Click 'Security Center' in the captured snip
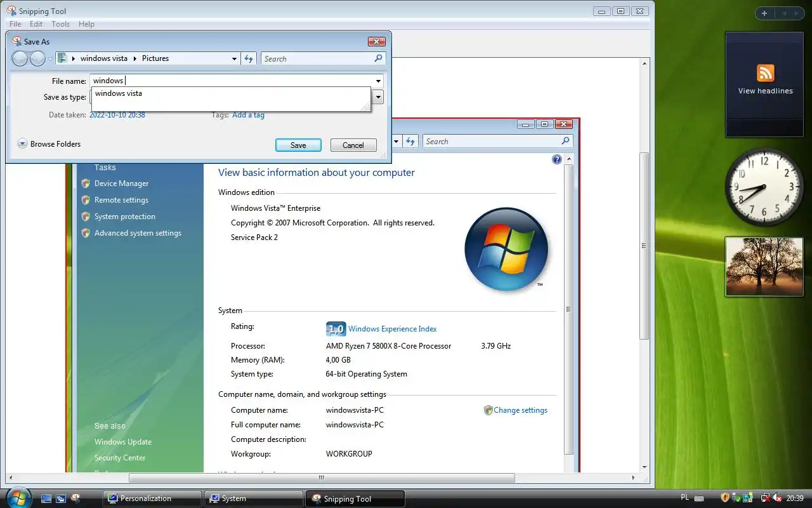 (120, 458)
